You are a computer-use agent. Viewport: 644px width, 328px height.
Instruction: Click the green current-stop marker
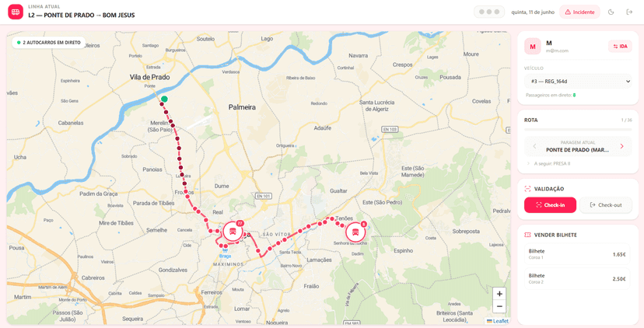click(x=164, y=99)
